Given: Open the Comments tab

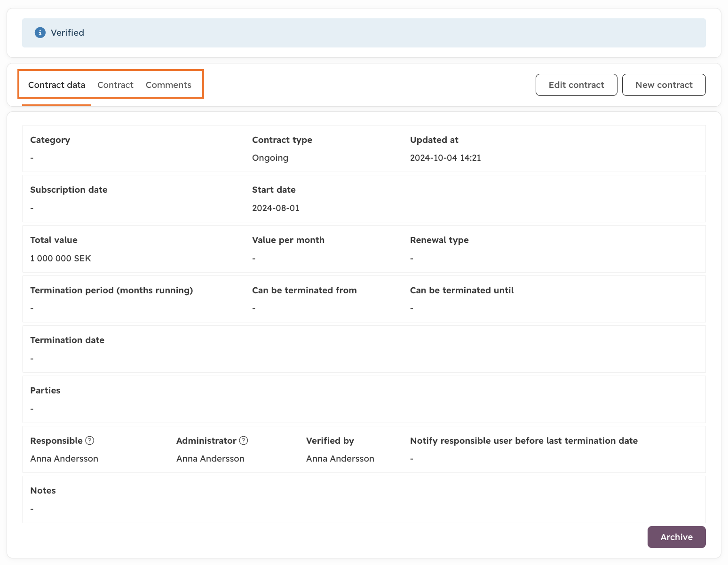Looking at the screenshot, I should tap(168, 85).
